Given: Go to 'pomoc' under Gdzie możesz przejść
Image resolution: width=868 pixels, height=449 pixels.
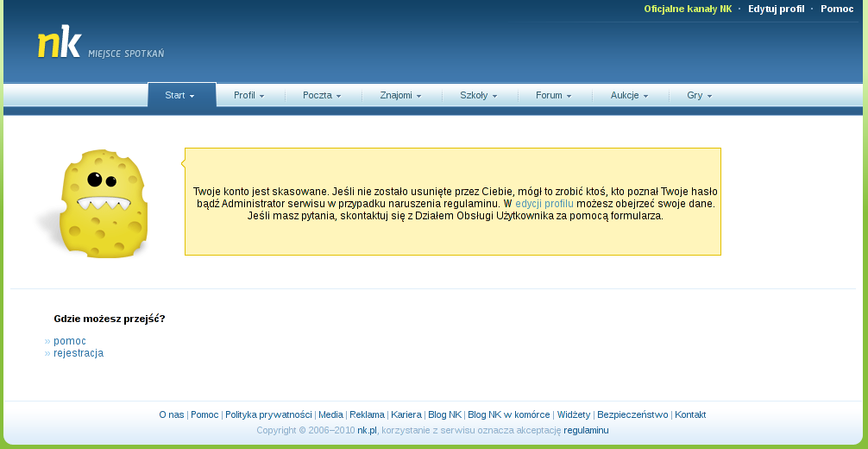Looking at the screenshot, I should click(x=70, y=341).
